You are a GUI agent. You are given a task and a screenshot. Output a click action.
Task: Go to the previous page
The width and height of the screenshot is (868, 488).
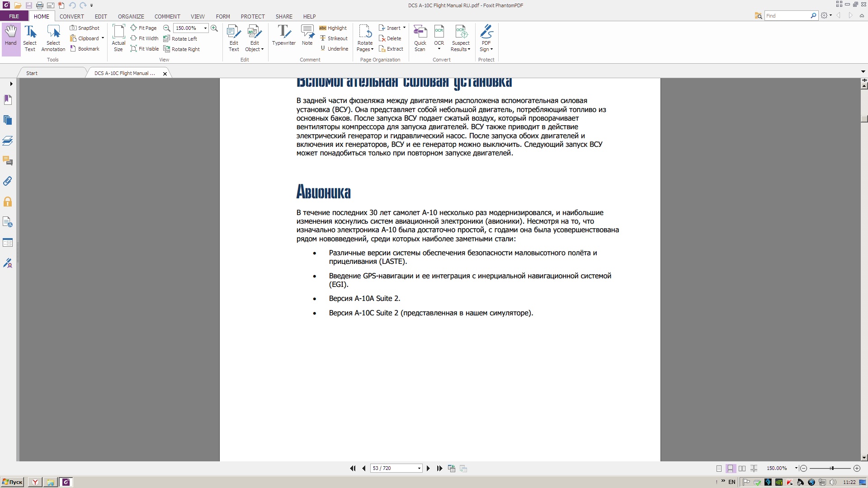(x=364, y=469)
